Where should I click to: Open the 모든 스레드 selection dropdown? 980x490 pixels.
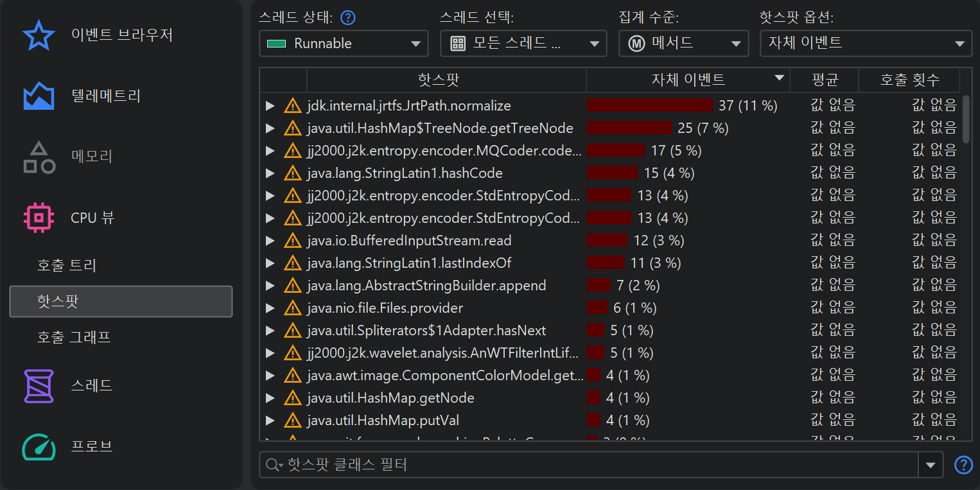[523, 44]
